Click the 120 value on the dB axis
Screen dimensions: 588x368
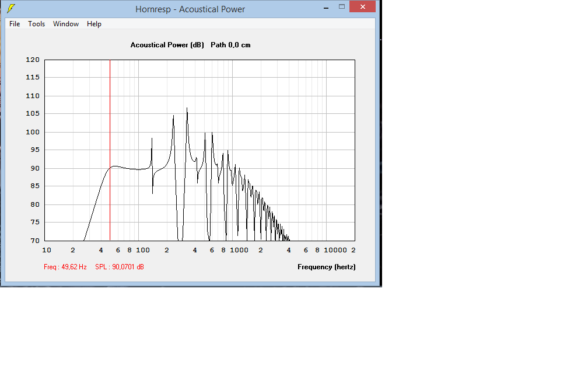coord(33,60)
